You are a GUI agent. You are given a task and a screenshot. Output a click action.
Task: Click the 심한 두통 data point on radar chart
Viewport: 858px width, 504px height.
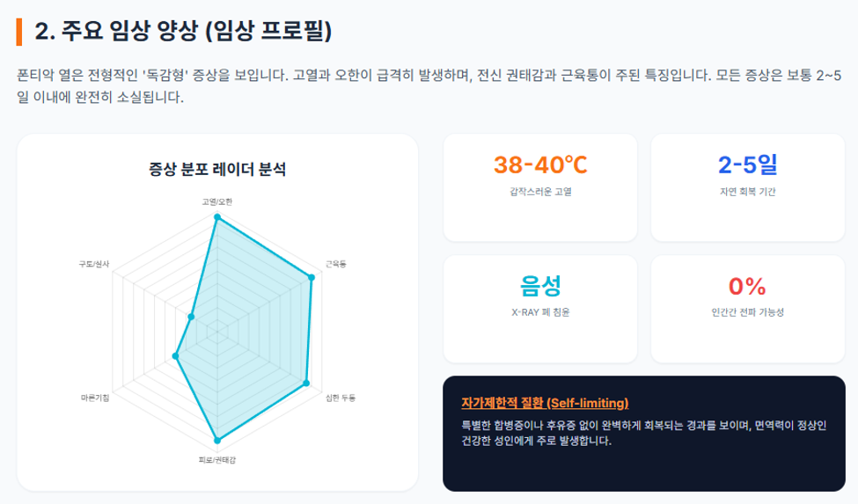[306, 383]
